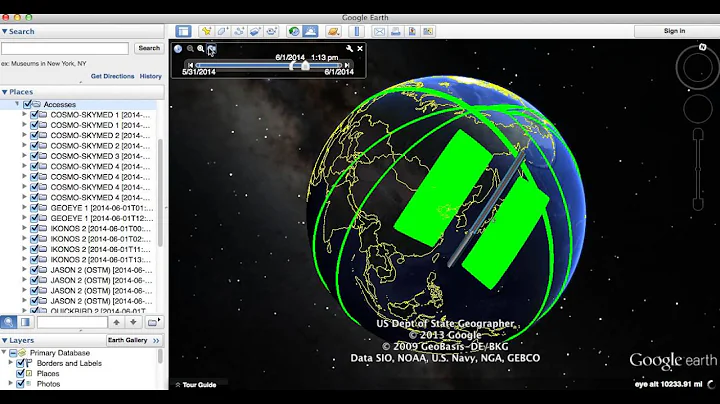Uncheck IKONOS 2 [2014-06-01T13 checkbox

pos(34,259)
